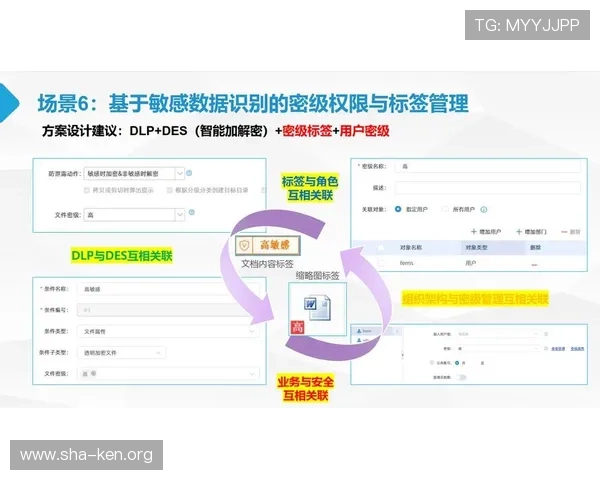This screenshot has width=600, height=480.
Task: Select the 否 radio in user panel
Action: pyautogui.click(x=457, y=362)
